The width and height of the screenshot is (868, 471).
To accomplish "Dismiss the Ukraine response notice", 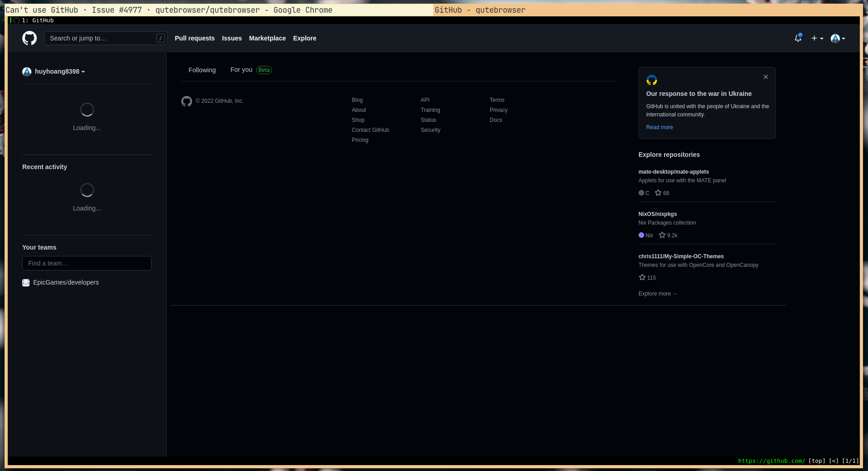I will pos(766,77).
